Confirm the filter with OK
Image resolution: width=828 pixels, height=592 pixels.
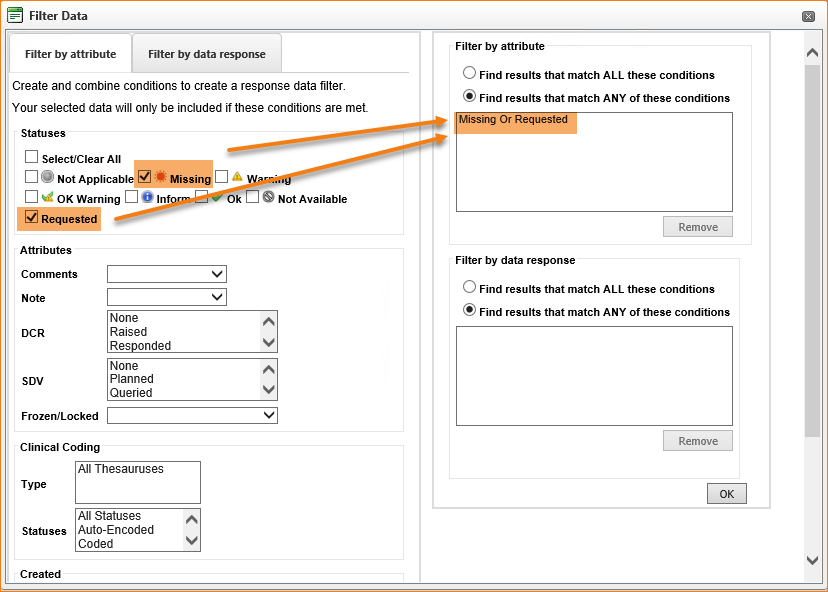(x=727, y=494)
